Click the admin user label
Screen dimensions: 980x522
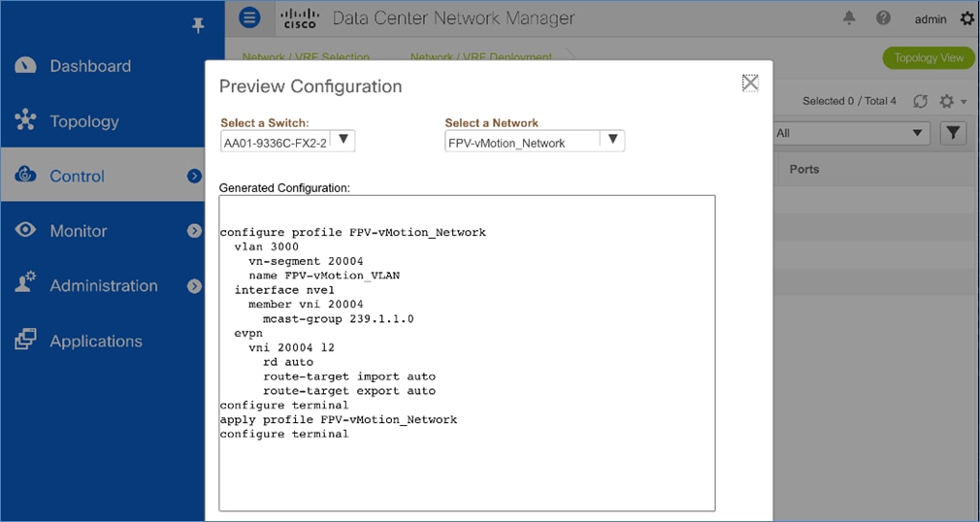(x=931, y=18)
